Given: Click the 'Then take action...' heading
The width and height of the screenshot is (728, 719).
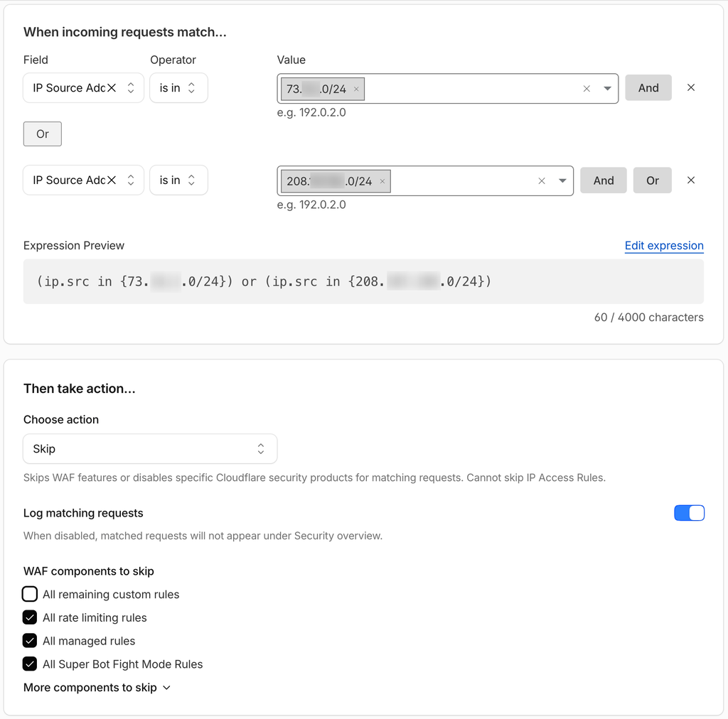Looking at the screenshot, I should point(80,388).
